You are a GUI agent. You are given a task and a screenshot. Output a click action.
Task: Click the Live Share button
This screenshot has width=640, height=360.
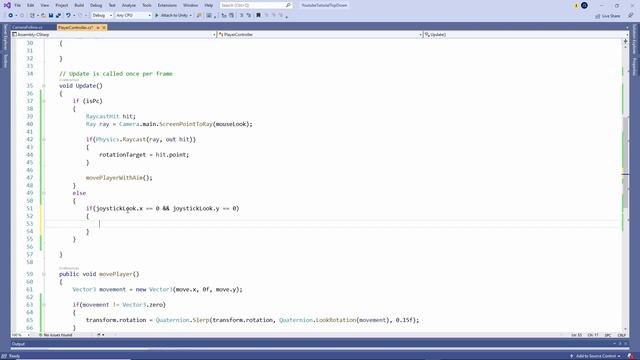608,16
